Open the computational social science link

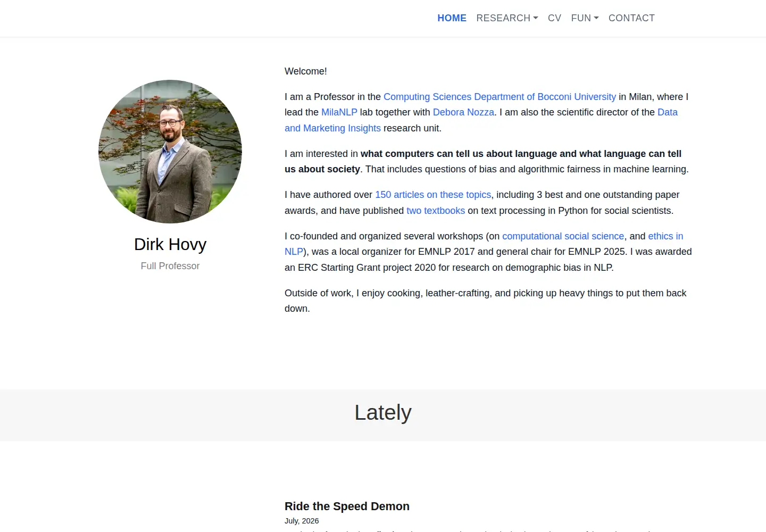pos(563,236)
